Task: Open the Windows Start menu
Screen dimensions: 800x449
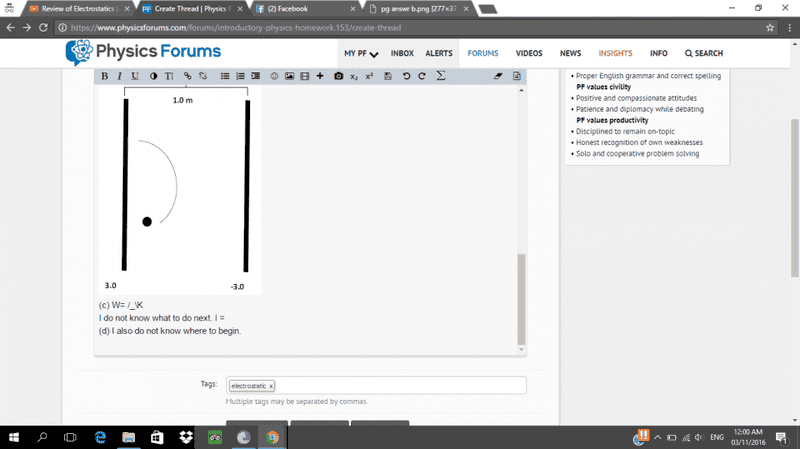Action: pos(14,437)
